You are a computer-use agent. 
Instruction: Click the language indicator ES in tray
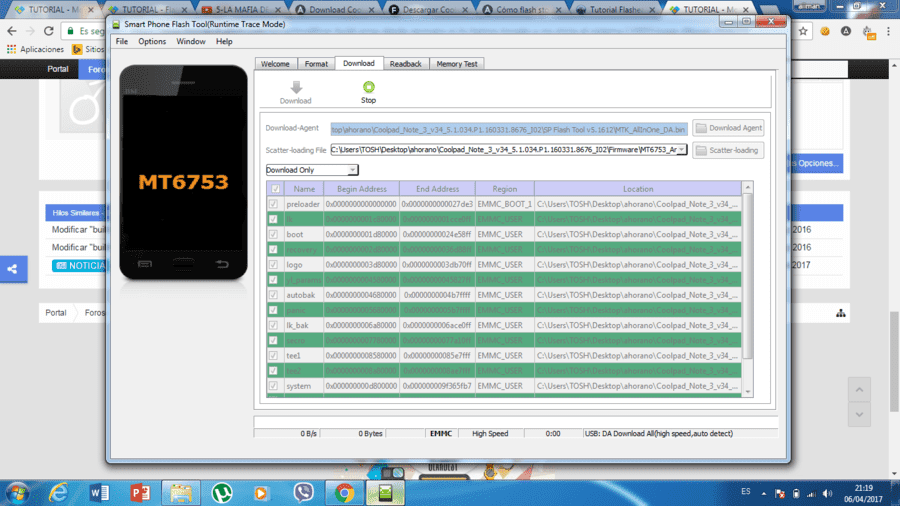pos(745,492)
